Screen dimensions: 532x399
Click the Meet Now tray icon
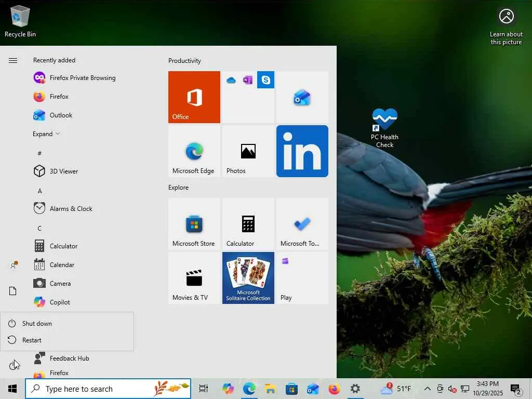440,389
